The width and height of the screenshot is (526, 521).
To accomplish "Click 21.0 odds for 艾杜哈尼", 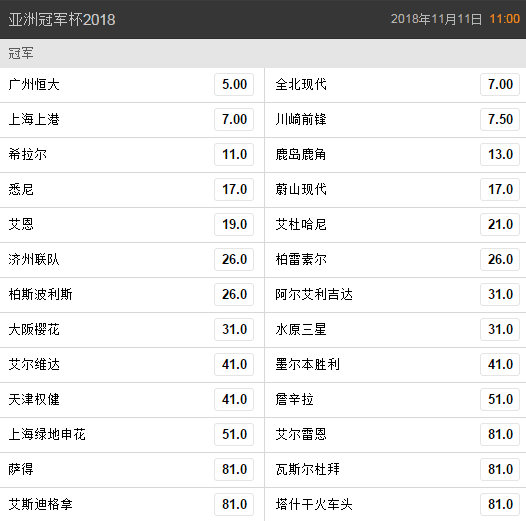I will (x=500, y=224).
